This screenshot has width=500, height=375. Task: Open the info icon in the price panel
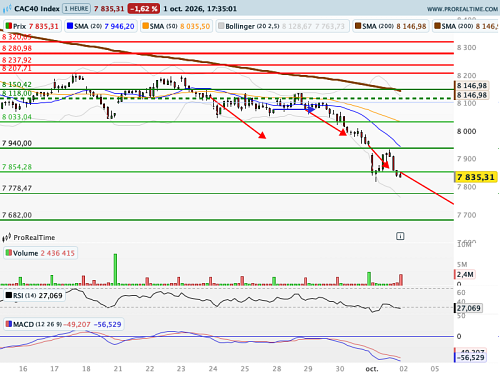pyautogui.click(x=400, y=236)
